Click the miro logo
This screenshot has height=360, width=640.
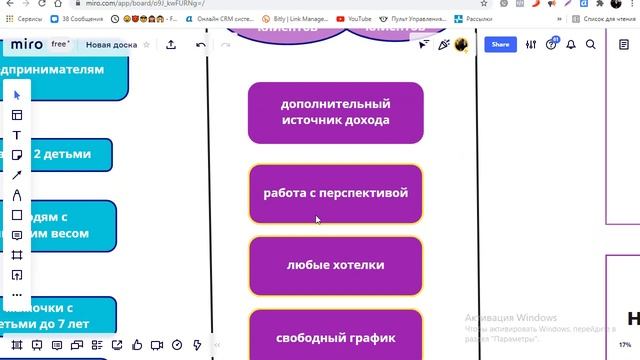(x=27, y=44)
